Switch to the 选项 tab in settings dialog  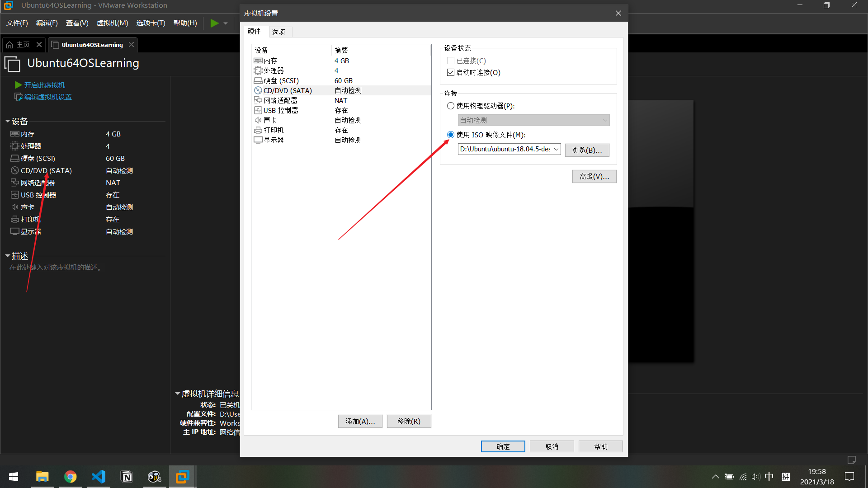point(278,32)
